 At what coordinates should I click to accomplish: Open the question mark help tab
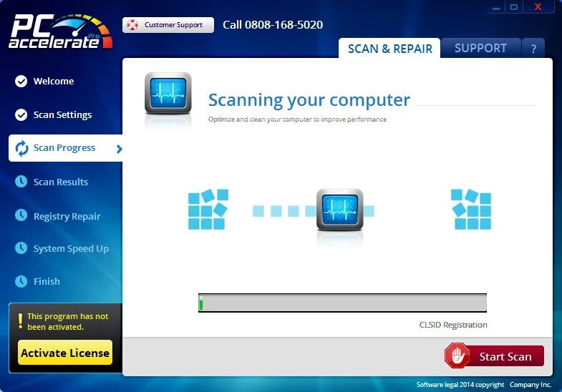pyautogui.click(x=533, y=49)
